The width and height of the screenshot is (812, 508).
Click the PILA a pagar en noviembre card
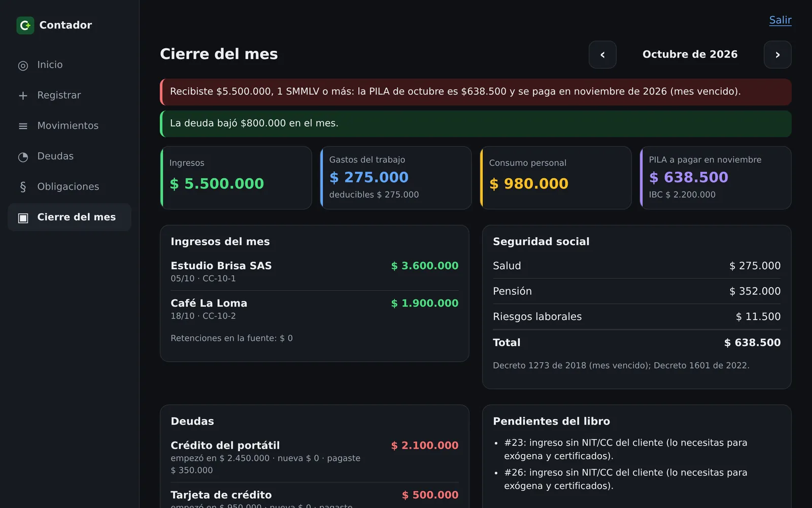point(716,178)
